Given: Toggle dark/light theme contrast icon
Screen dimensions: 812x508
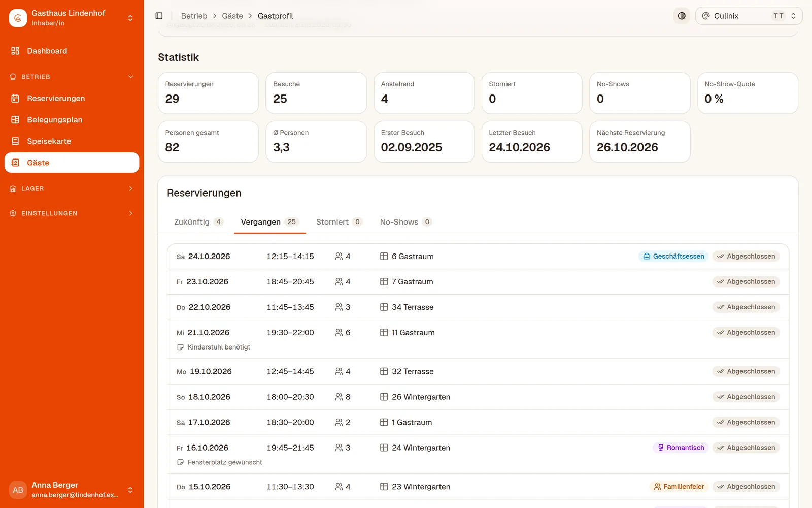Looking at the screenshot, I should [x=682, y=16].
